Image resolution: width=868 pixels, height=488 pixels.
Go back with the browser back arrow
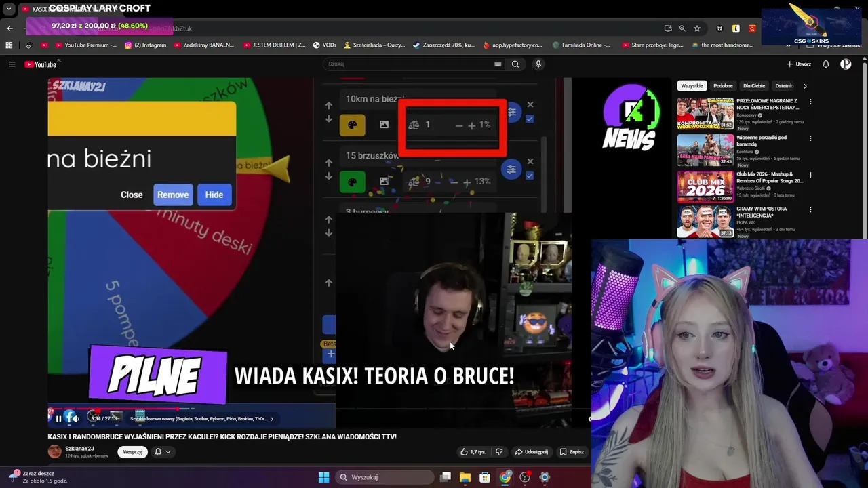pos(9,28)
